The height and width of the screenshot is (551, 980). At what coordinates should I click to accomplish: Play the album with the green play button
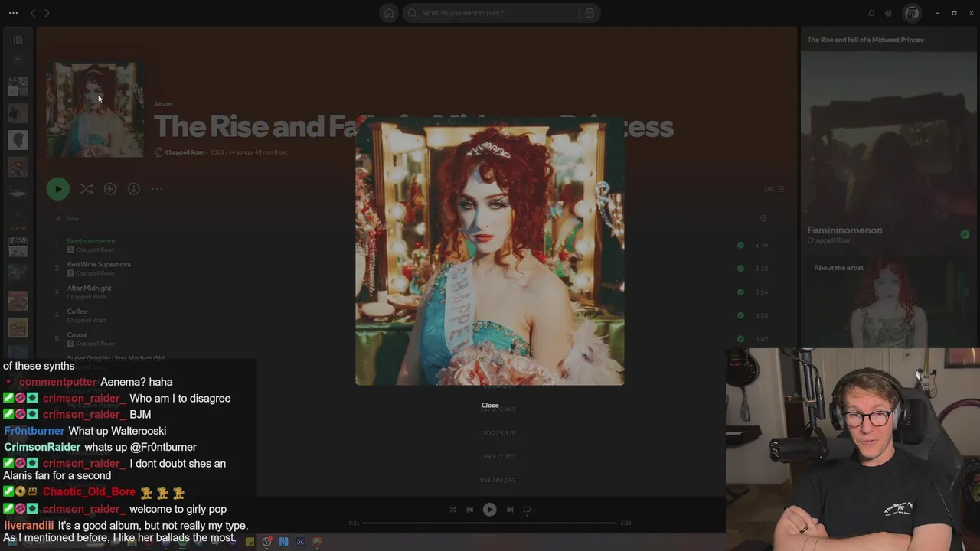(x=58, y=189)
